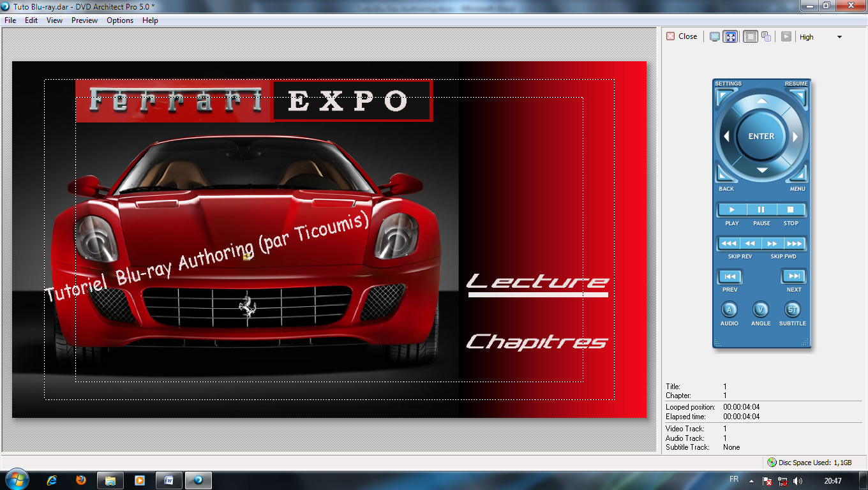
Task: Click the DVD Architect taskbar button
Action: tap(198, 480)
